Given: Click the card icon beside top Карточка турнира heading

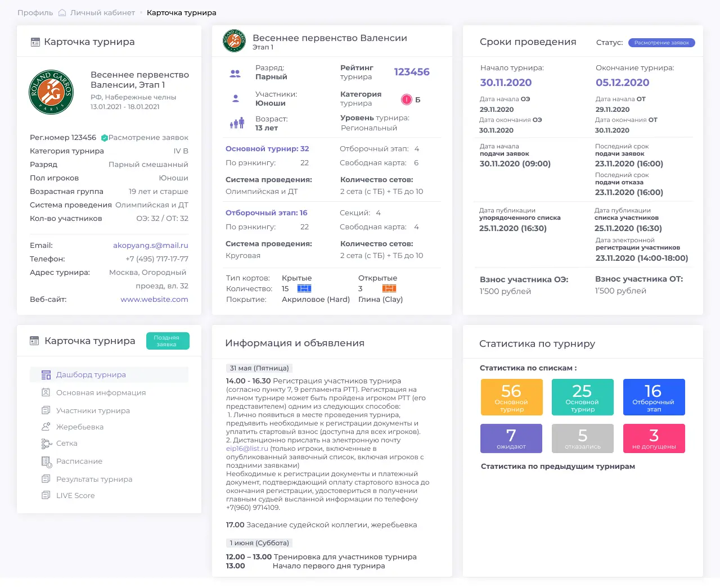Looking at the screenshot, I should [35, 42].
